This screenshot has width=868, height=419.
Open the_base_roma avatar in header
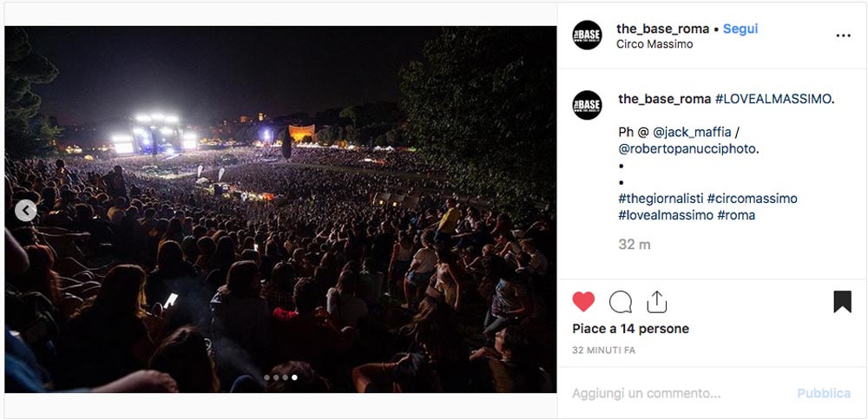pyautogui.click(x=587, y=35)
